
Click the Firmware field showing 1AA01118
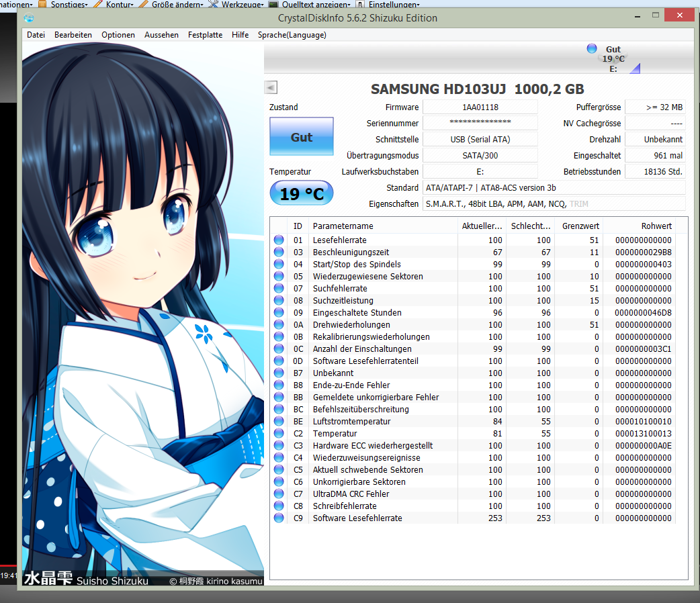(480, 107)
